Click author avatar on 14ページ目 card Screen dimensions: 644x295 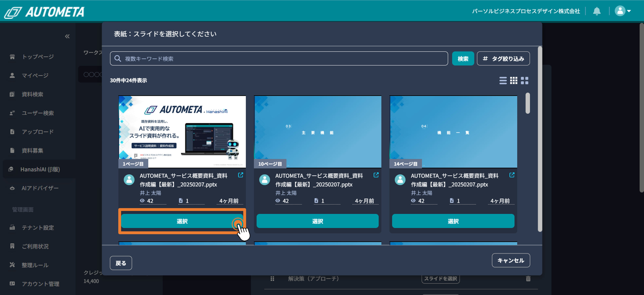(x=400, y=180)
